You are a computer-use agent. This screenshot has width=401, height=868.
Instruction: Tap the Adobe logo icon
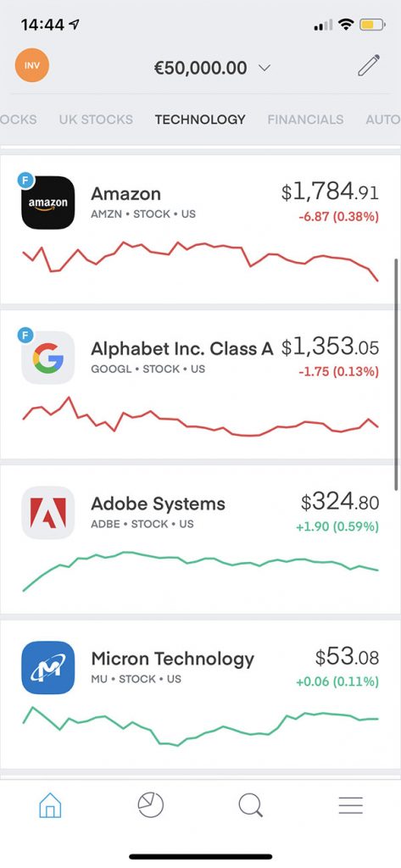48,513
